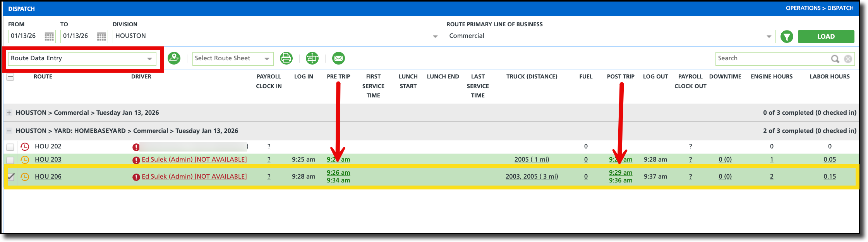Click labor hours 0.05 link
The height and width of the screenshot is (242, 868).
pyautogui.click(x=830, y=159)
